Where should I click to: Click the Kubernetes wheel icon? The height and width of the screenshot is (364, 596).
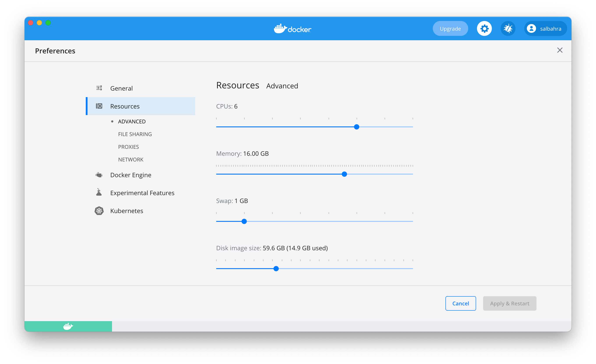point(99,211)
